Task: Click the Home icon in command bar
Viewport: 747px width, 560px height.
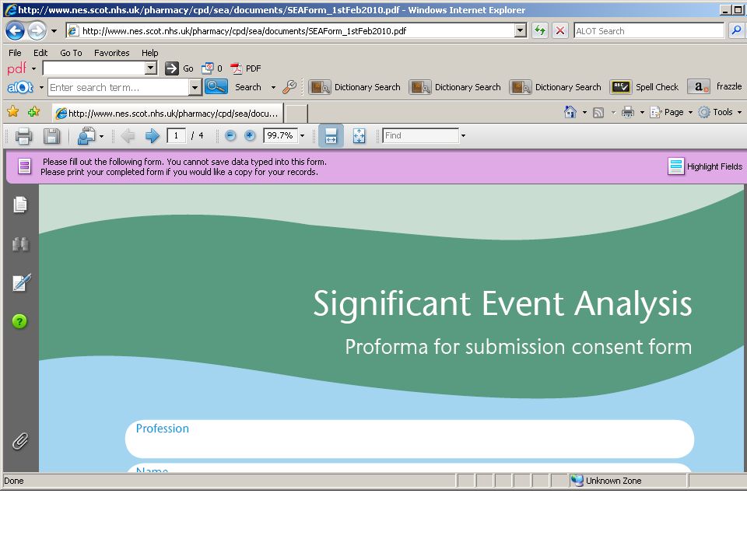Action: point(570,112)
